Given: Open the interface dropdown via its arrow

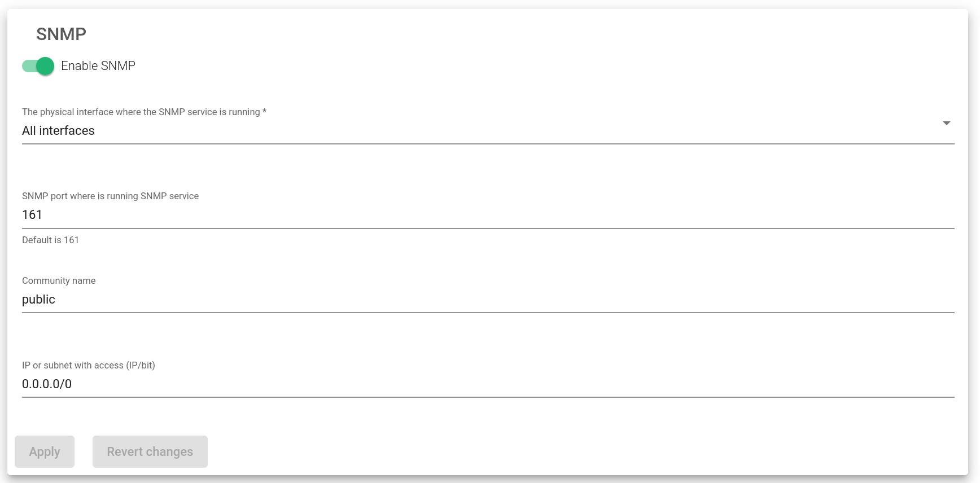Looking at the screenshot, I should click(946, 123).
